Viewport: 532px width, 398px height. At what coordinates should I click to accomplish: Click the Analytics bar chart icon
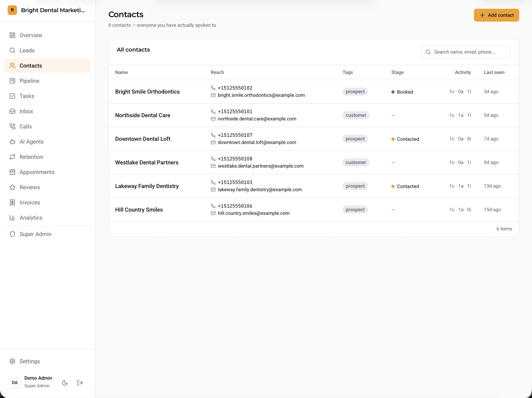click(12, 218)
